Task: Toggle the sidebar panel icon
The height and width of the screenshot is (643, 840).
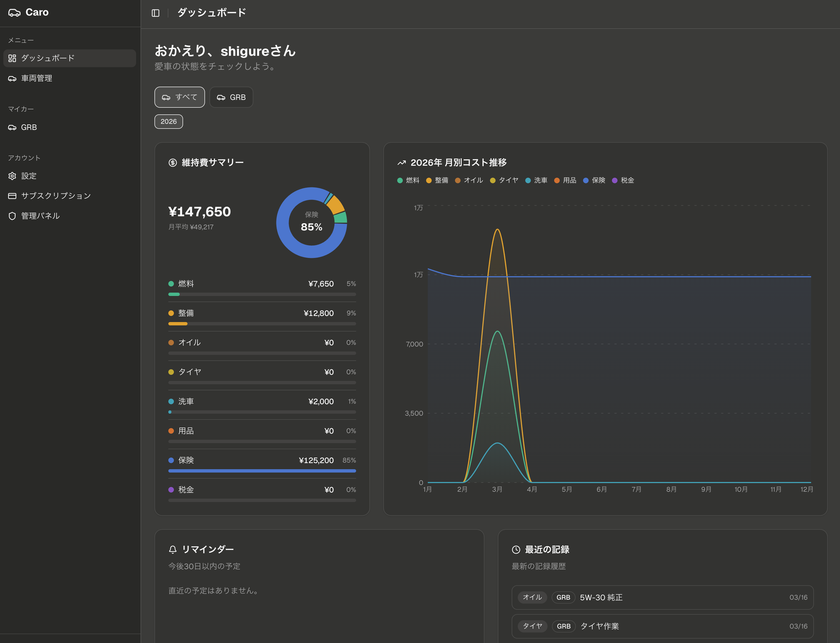Action: click(x=156, y=13)
